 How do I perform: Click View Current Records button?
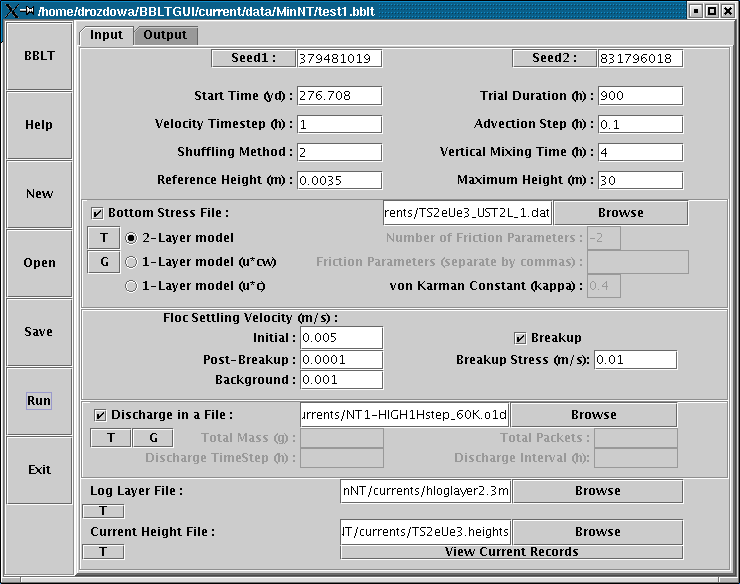[511, 552]
